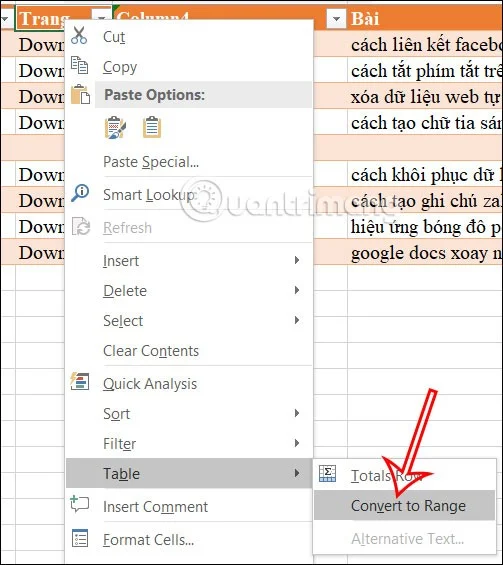Click cell 'cách tạo chữ tia sá'
Image resolution: width=503 pixels, height=565 pixels.
(x=425, y=123)
